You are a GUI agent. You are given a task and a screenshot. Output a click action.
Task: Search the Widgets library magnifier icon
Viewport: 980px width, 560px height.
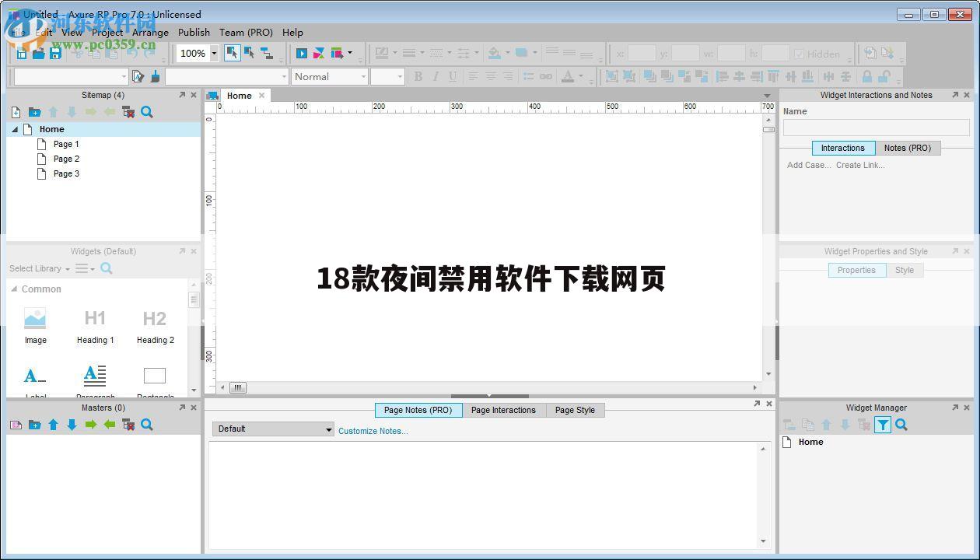(107, 268)
